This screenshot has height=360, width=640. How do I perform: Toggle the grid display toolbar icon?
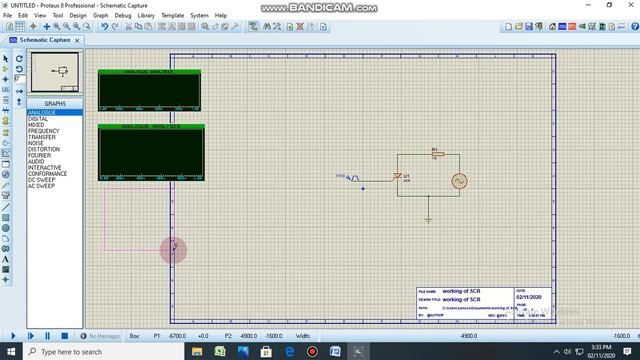pyautogui.click(x=19, y=27)
